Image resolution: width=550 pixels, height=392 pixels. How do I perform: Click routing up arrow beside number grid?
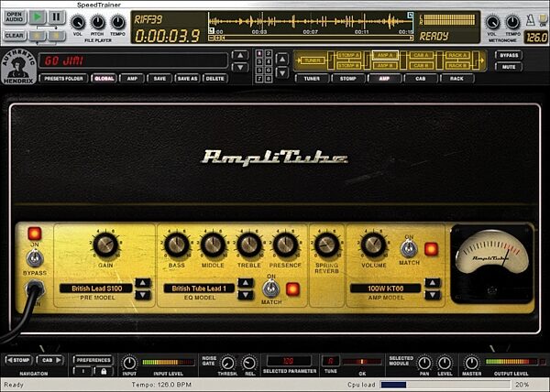click(282, 59)
